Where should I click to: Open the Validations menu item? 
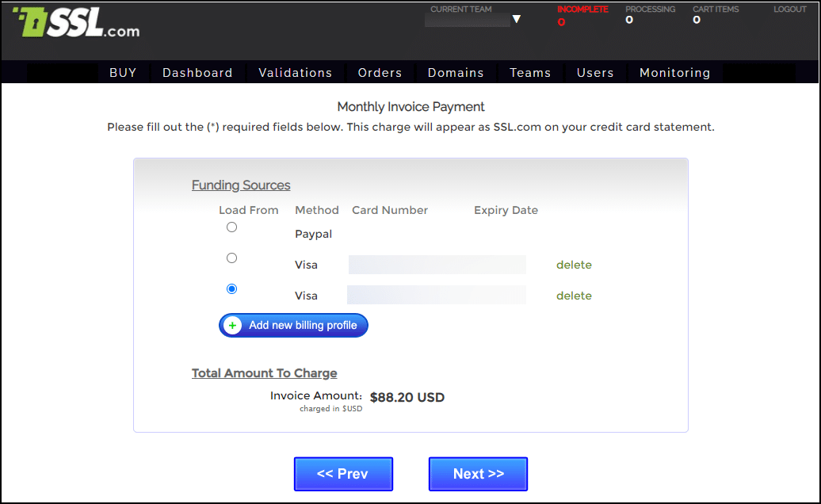[x=295, y=73]
